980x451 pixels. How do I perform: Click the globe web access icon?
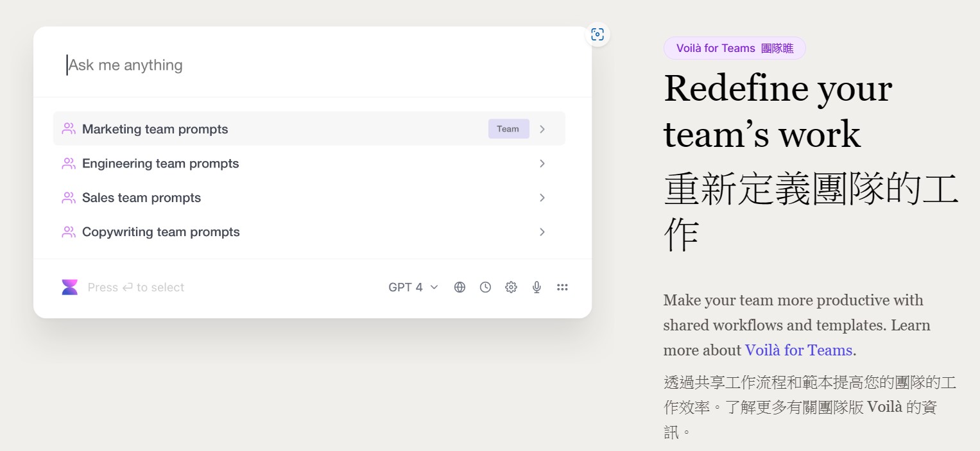click(x=460, y=287)
